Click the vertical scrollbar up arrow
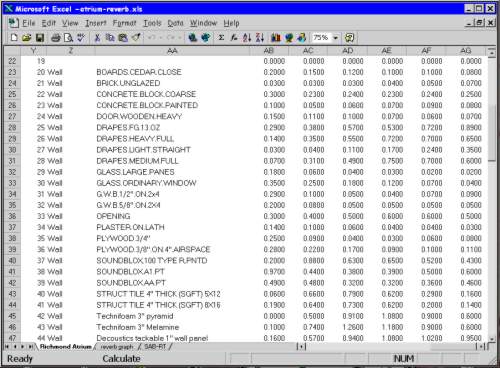500x368 pixels. pos(492,52)
